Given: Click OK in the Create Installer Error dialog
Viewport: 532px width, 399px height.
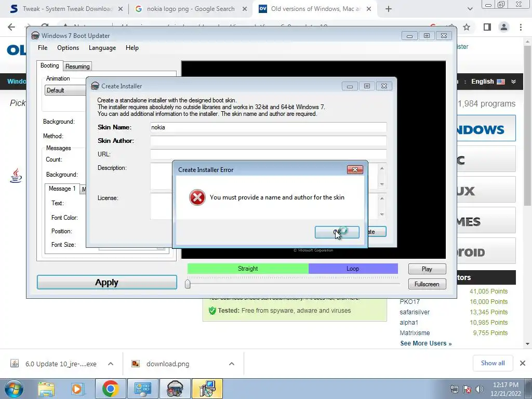Looking at the screenshot, I should [x=337, y=232].
